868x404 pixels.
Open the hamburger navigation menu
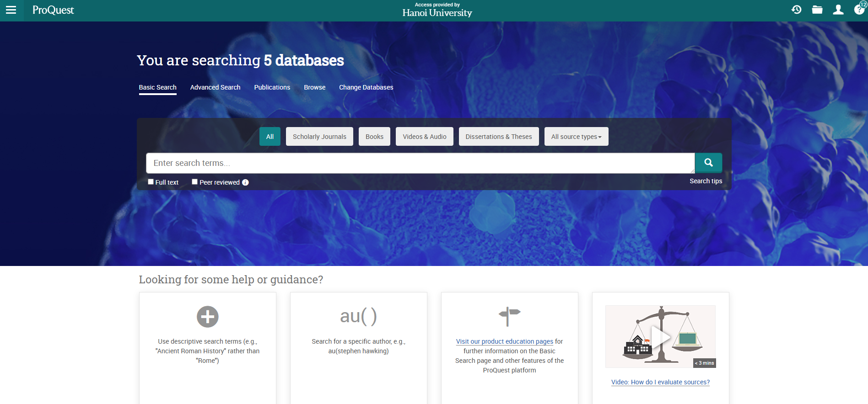click(11, 10)
